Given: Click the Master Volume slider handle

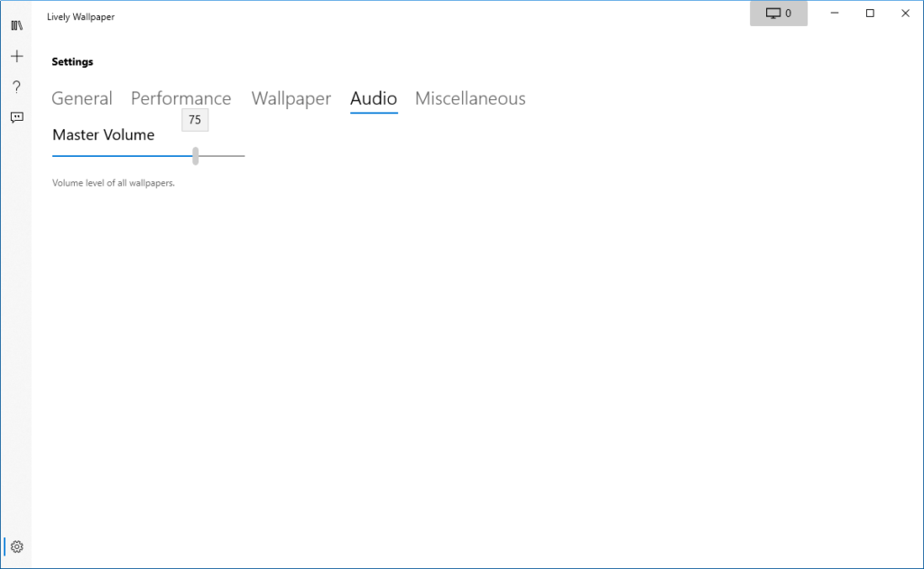Looking at the screenshot, I should (x=196, y=156).
